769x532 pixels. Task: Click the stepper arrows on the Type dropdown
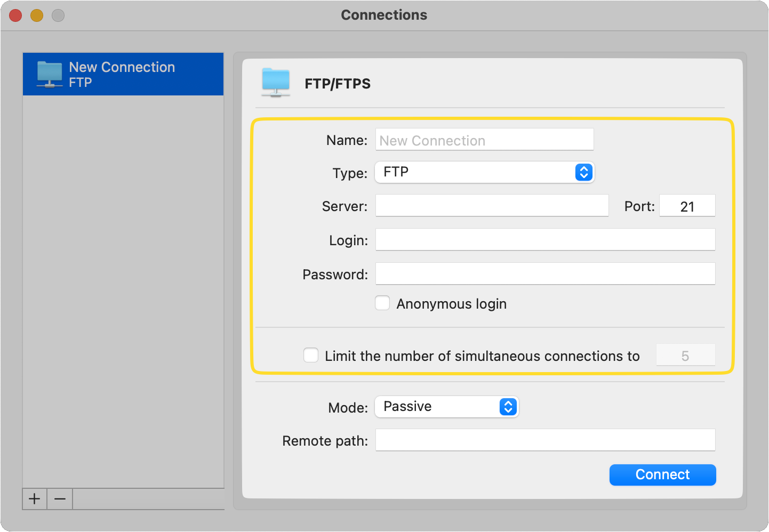(583, 172)
